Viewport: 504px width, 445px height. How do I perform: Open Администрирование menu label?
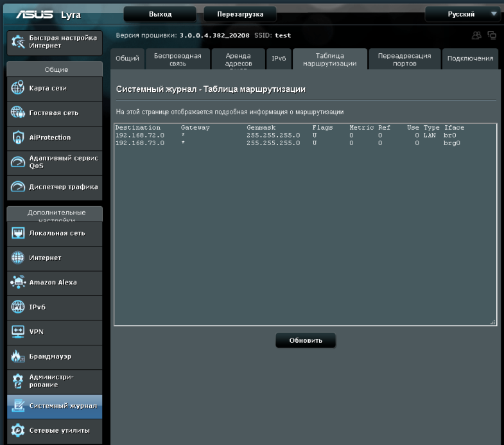click(x=51, y=381)
